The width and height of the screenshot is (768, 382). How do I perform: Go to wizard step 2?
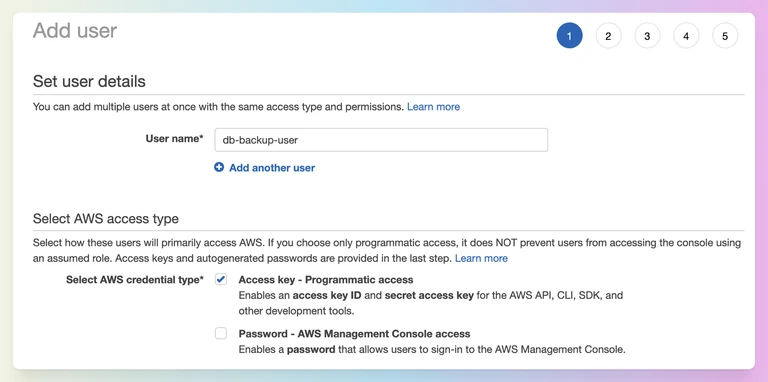608,36
